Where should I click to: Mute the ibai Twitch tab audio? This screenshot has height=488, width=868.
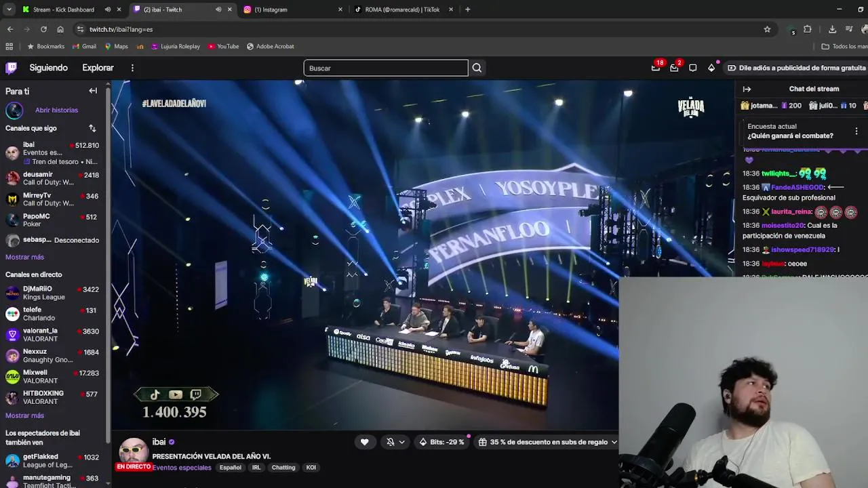(218, 9)
